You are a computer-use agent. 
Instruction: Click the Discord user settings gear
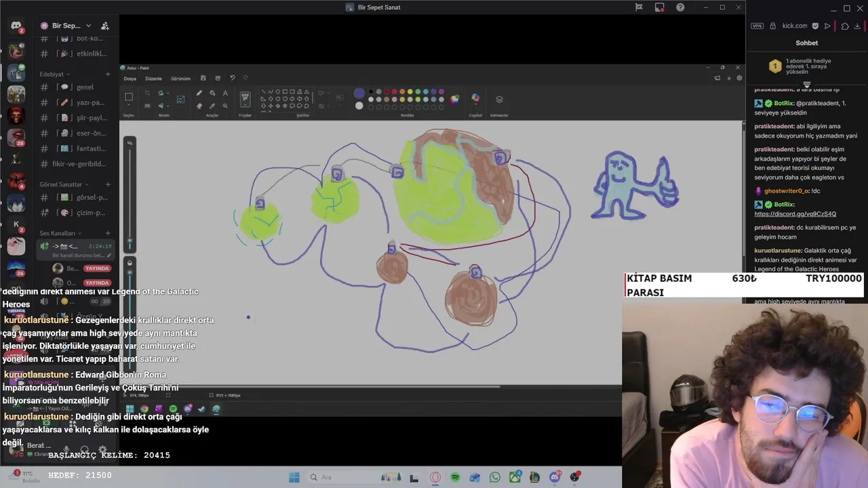click(102, 449)
